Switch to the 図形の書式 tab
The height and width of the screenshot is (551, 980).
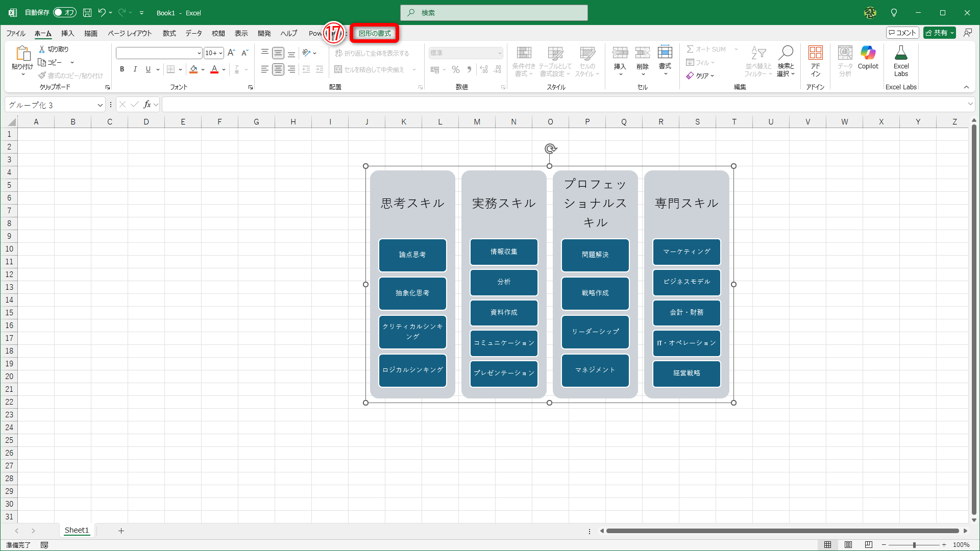click(x=375, y=33)
